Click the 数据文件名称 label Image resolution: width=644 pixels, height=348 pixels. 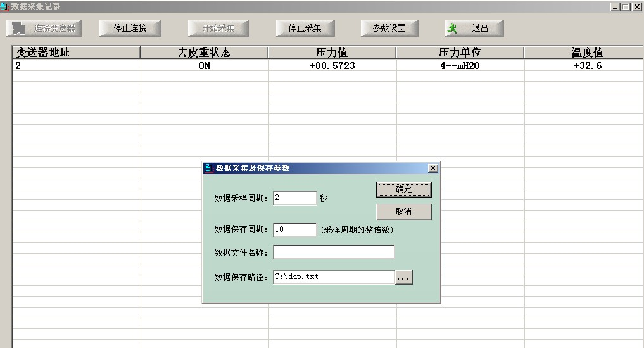click(x=241, y=253)
